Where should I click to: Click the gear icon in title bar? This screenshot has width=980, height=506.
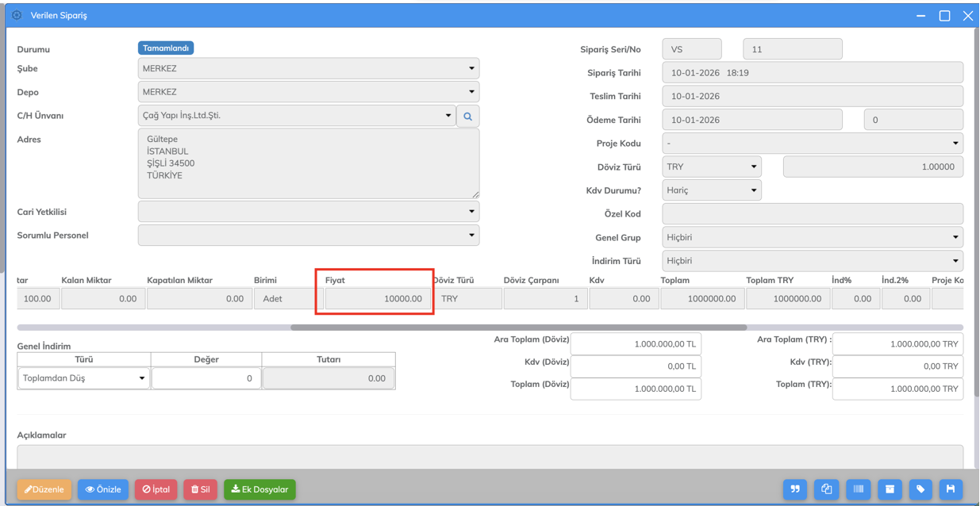17,15
